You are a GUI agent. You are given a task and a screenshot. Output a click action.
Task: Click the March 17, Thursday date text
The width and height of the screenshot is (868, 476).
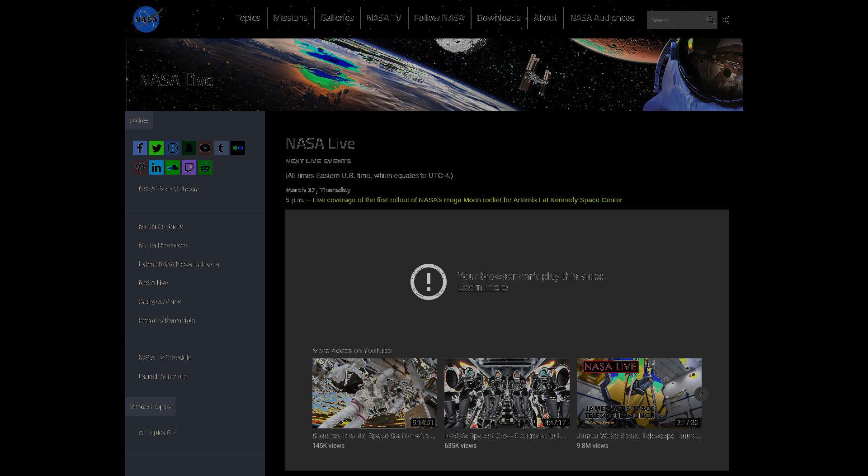(x=318, y=190)
